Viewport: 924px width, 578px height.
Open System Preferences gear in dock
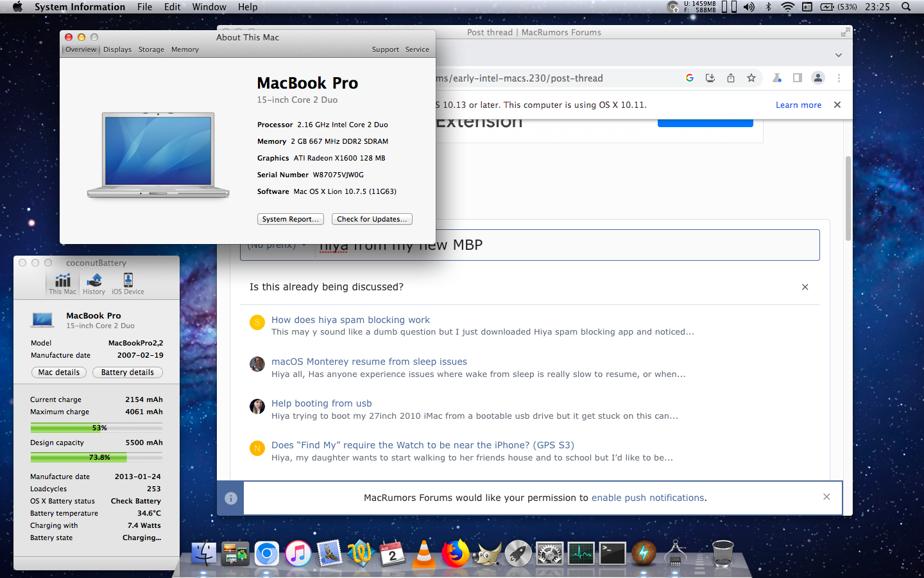(x=550, y=553)
